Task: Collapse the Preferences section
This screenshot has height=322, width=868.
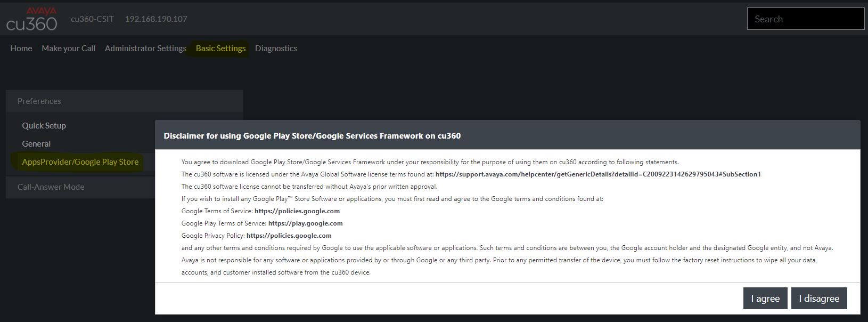Action: pos(124,101)
